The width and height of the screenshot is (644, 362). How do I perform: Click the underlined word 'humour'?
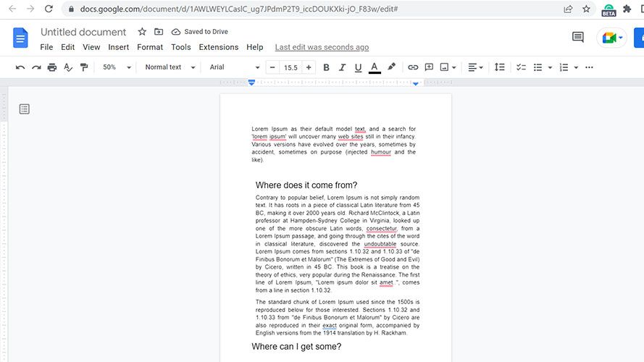click(381, 152)
